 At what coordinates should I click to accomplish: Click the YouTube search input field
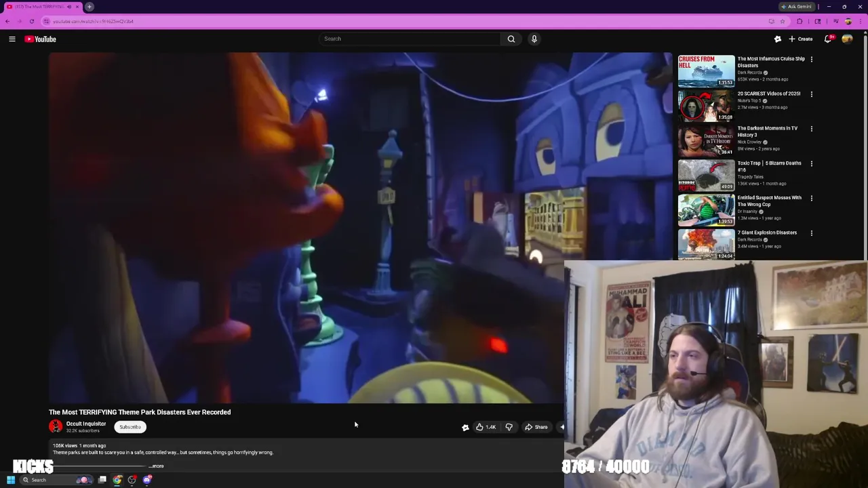(410, 39)
